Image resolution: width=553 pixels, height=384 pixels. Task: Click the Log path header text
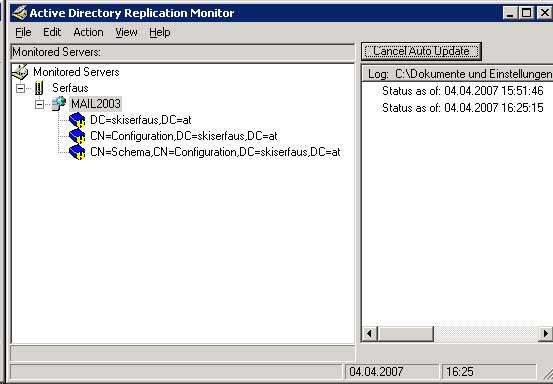click(x=460, y=74)
